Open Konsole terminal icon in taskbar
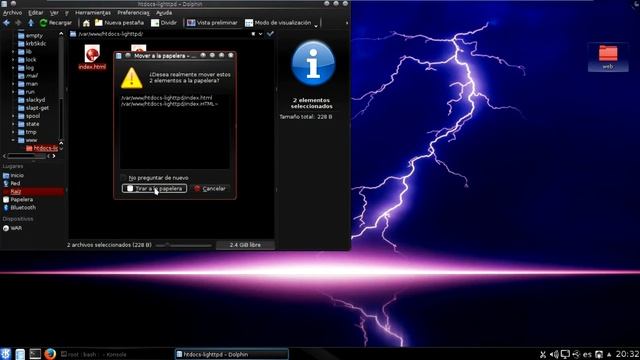Image resolution: width=640 pixels, height=360 pixels. tap(35, 353)
